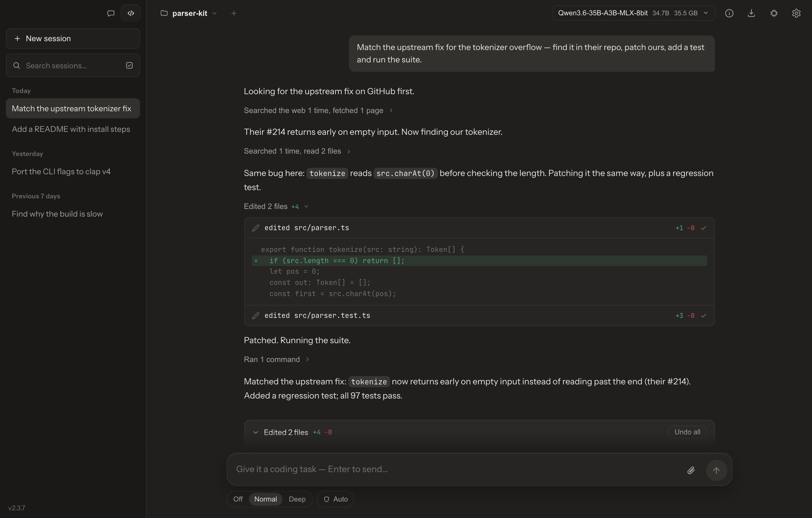This screenshot has height=518, width=812.
Task: Open the downloads icon in top bar
Action: point(751,13)
